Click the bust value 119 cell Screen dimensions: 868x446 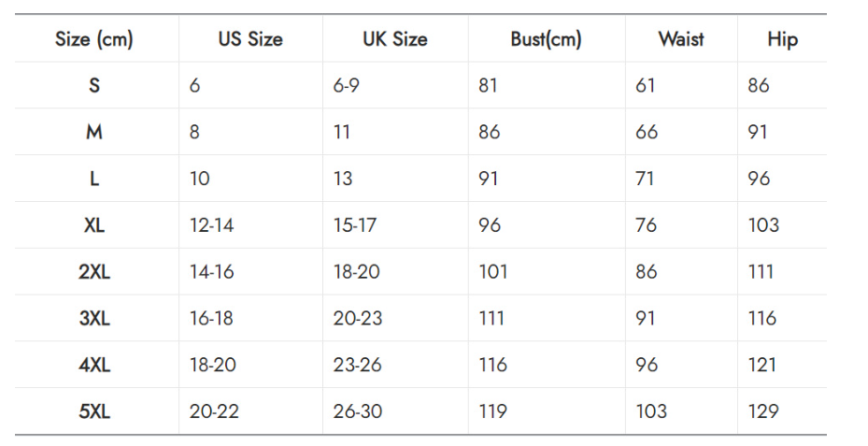pos(492,411)
